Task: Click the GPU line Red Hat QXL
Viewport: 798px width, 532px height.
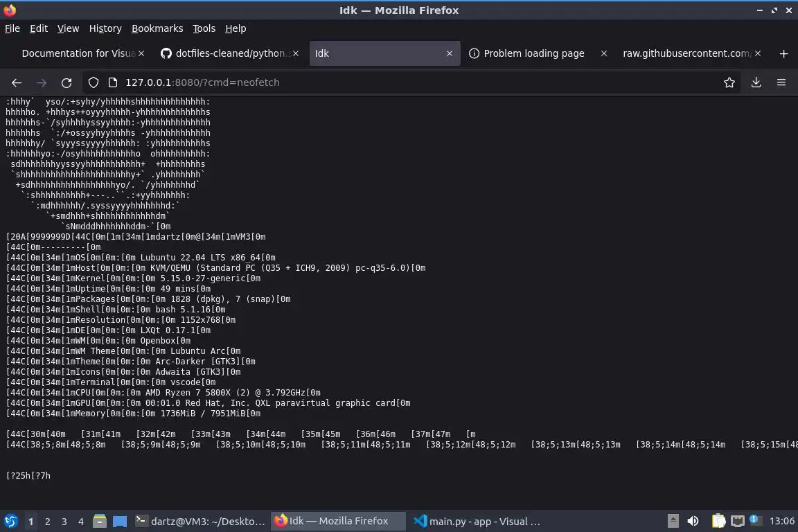Action: coord(208,403)
